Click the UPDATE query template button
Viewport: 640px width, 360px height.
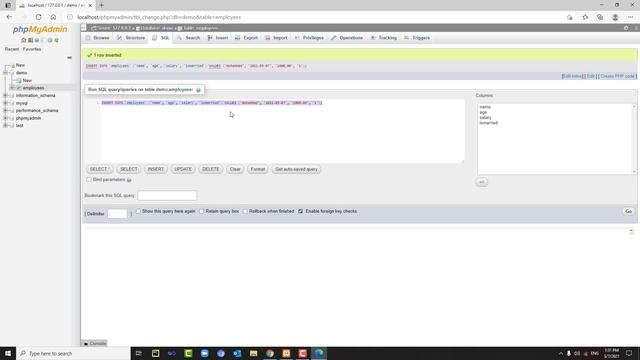pos(183,169)
